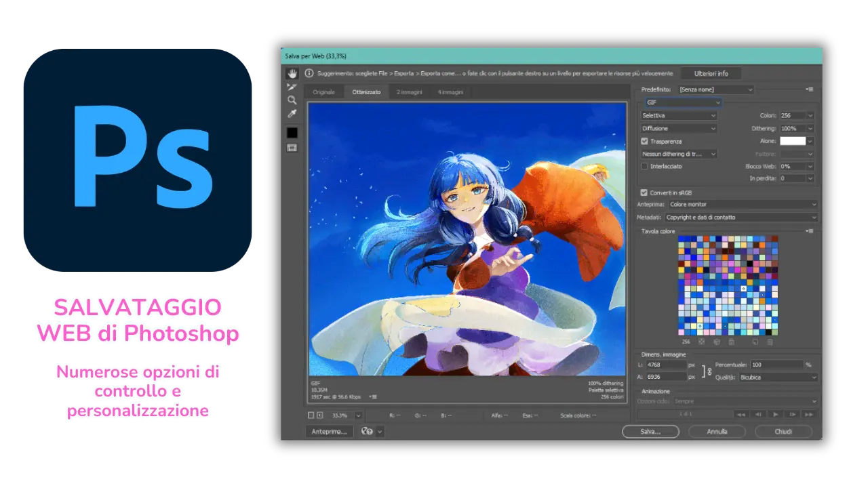Select the Slice Select tool
The height and width of the screenshot is (488, 868).
[292, 87]
